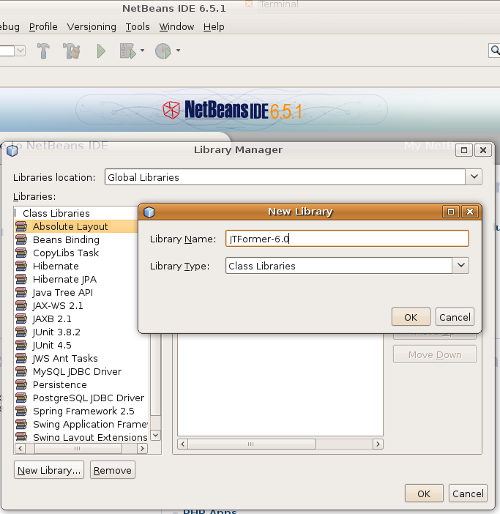
Task: Click the libraries list horizontal scrollbar thumb
Action: [78, 448]
